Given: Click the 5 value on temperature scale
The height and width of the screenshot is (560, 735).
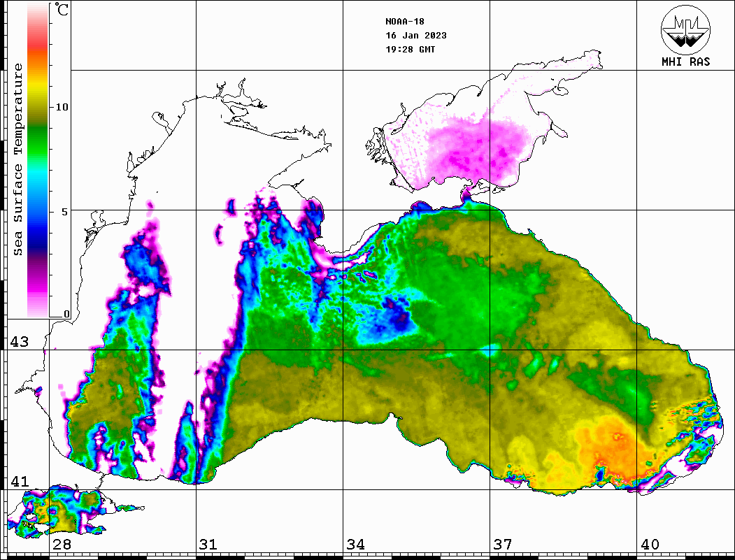Looking at the screenshot, I should [x=65, y=212].
